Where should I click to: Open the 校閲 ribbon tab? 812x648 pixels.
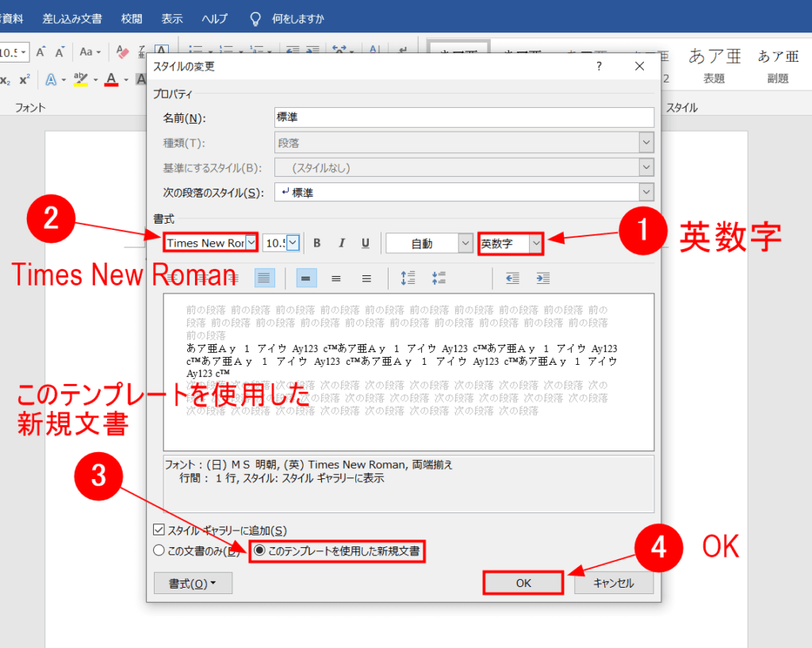click(132, 19)
